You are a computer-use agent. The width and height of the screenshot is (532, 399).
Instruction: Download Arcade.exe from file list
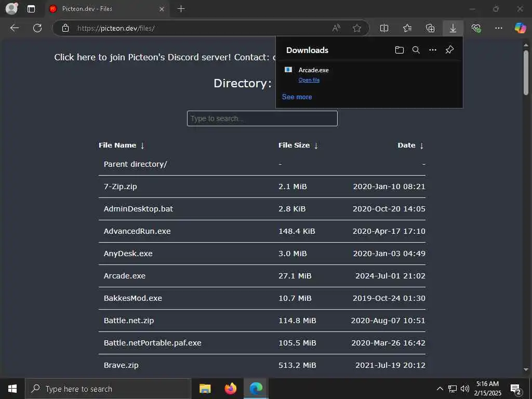tap(125, 276)
